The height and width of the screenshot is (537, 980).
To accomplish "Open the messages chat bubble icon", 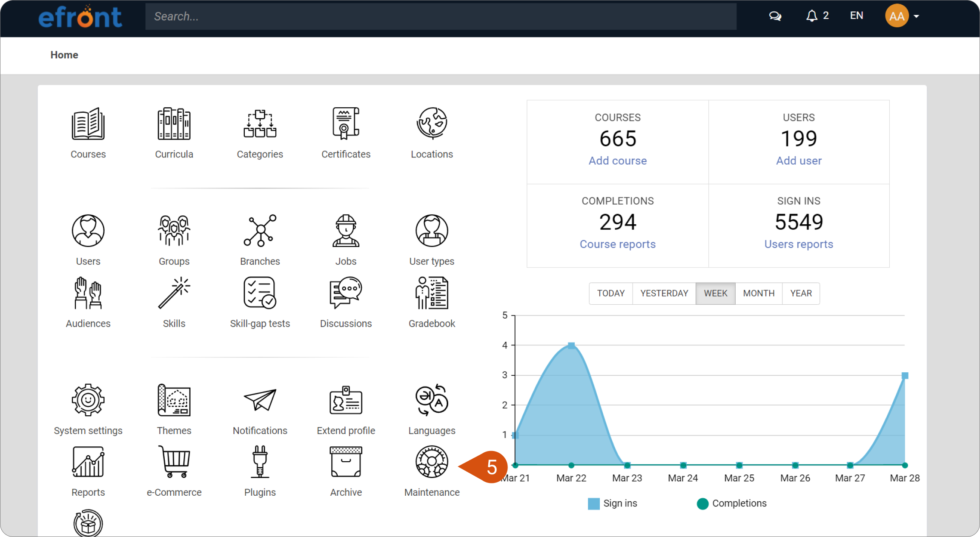I will pyautogui.click(x=775, y=16).
